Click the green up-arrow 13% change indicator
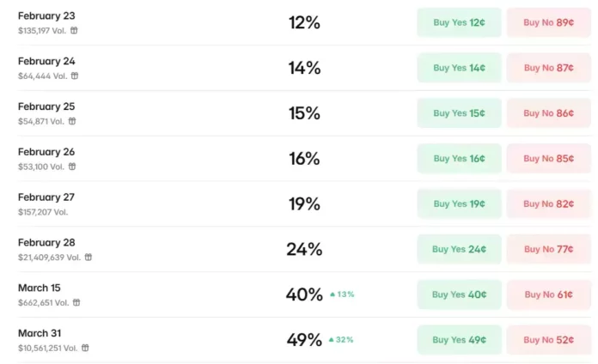The width and height of the screenshot is (598, 364). click(342, 294)
